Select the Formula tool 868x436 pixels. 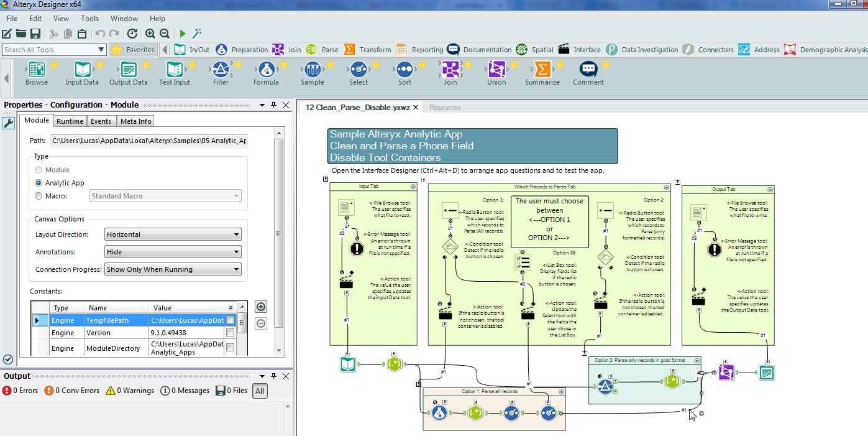click(266, 74)
